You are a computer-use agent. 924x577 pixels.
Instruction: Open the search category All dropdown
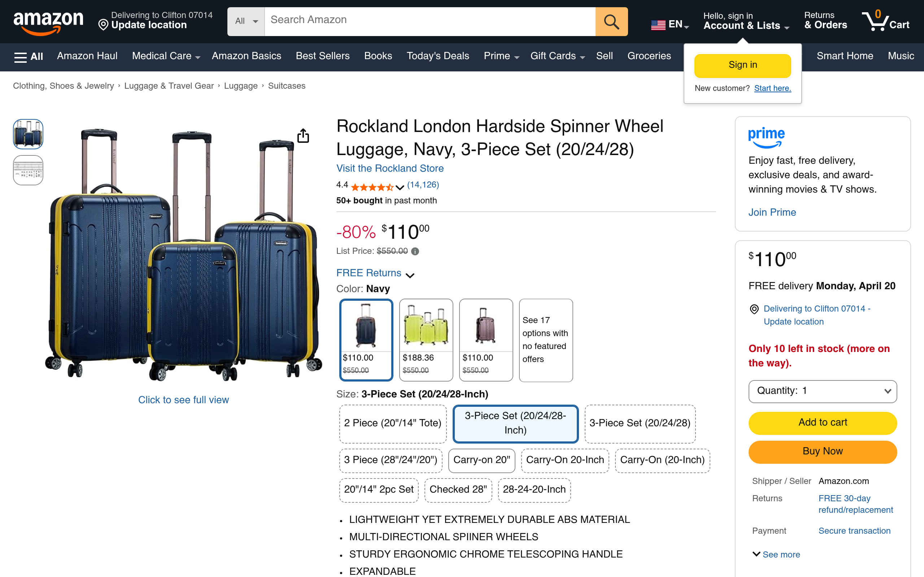coord(246,21)
